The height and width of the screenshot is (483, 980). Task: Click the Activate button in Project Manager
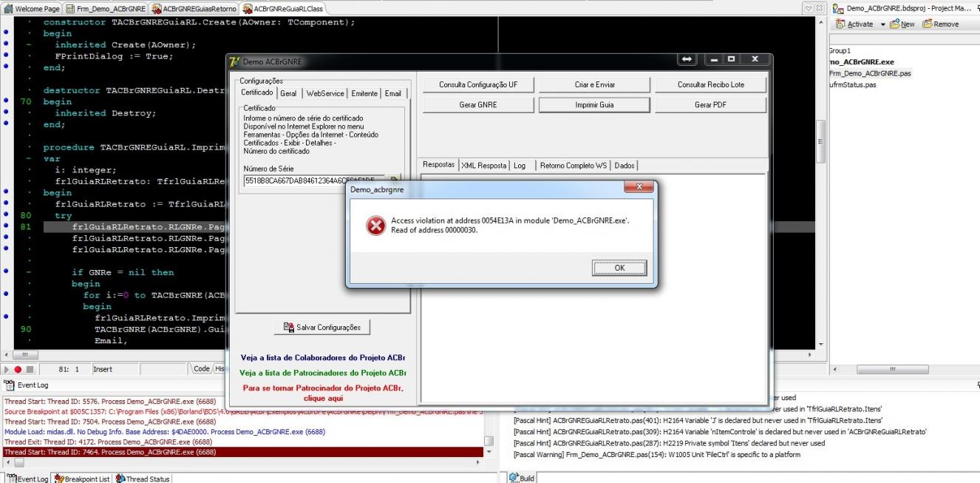point(854,24)
